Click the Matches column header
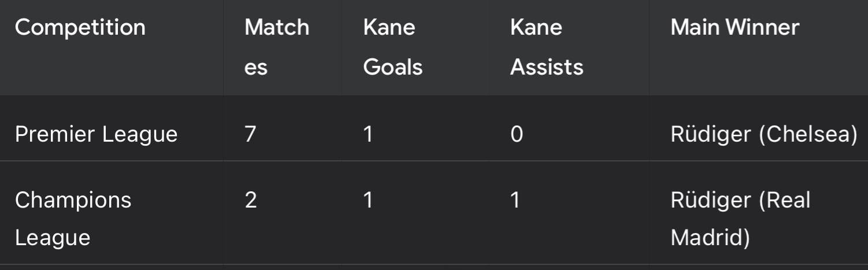 click(x=276, y=47)
